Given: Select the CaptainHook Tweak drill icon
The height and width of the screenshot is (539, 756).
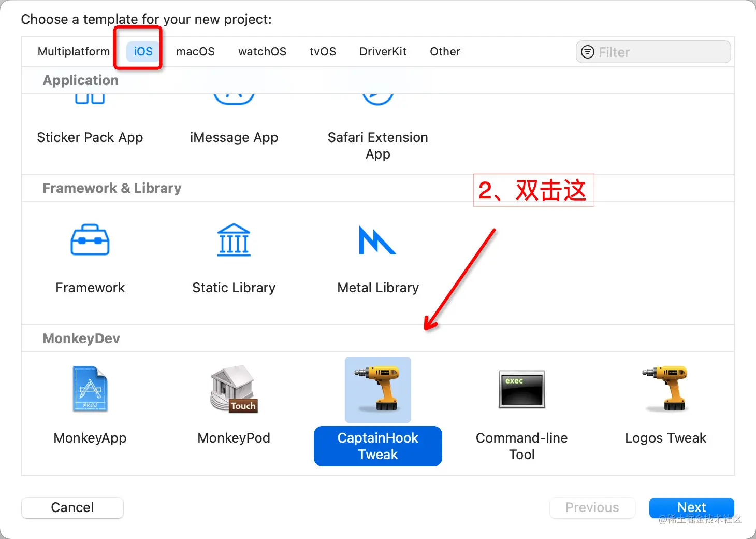Looking at the screenshot, I should pos(378,389).
